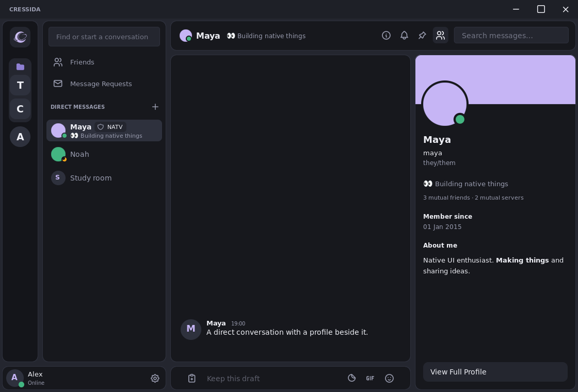Viewport: 578px width, 392px height.
Task: Open pinned messages
Action: (x=422, y=36)
